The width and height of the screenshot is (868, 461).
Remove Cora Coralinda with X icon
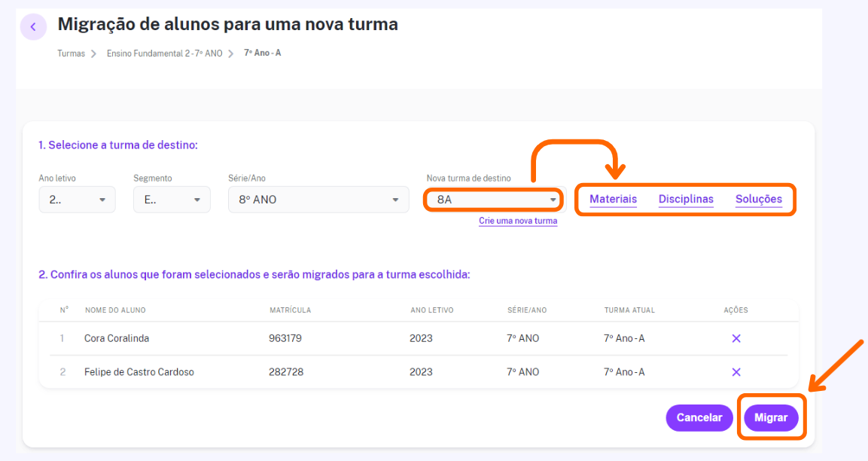736,338
